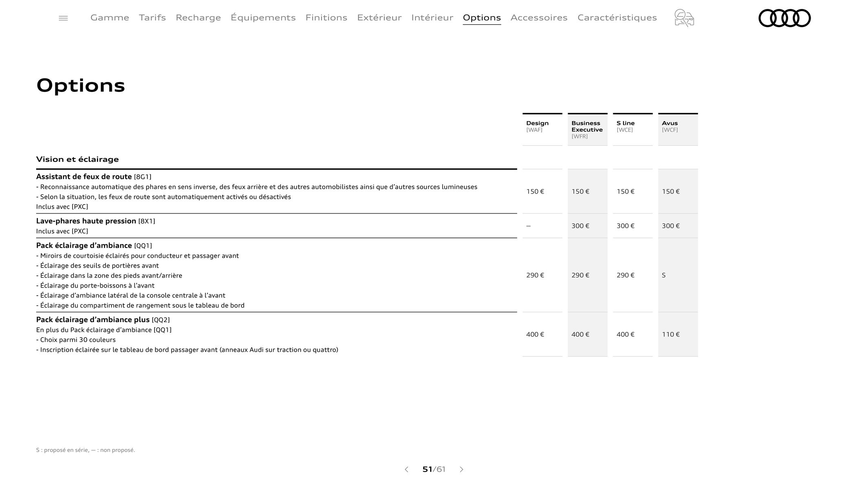
Task: Go to the Extérieur tab
Action: point(379,17)
